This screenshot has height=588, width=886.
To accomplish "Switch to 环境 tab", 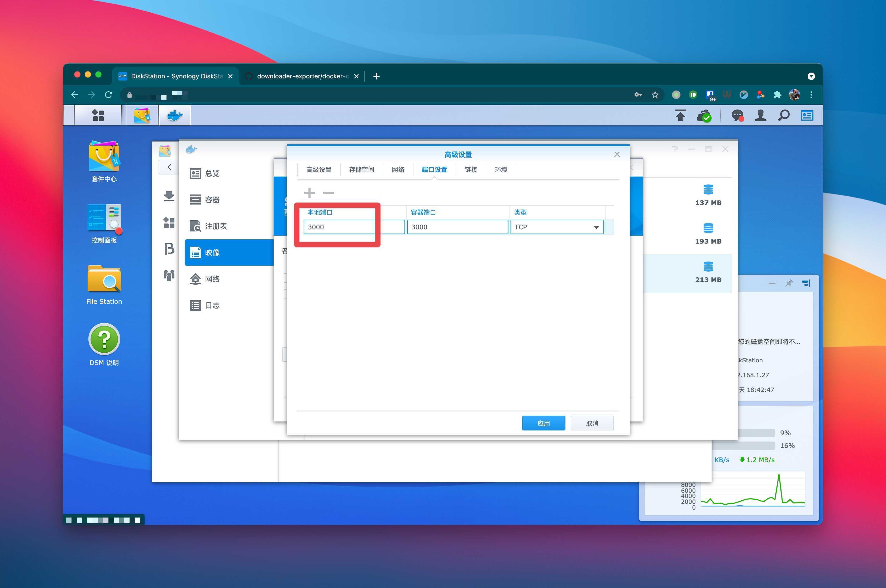I will pos(501,169).
